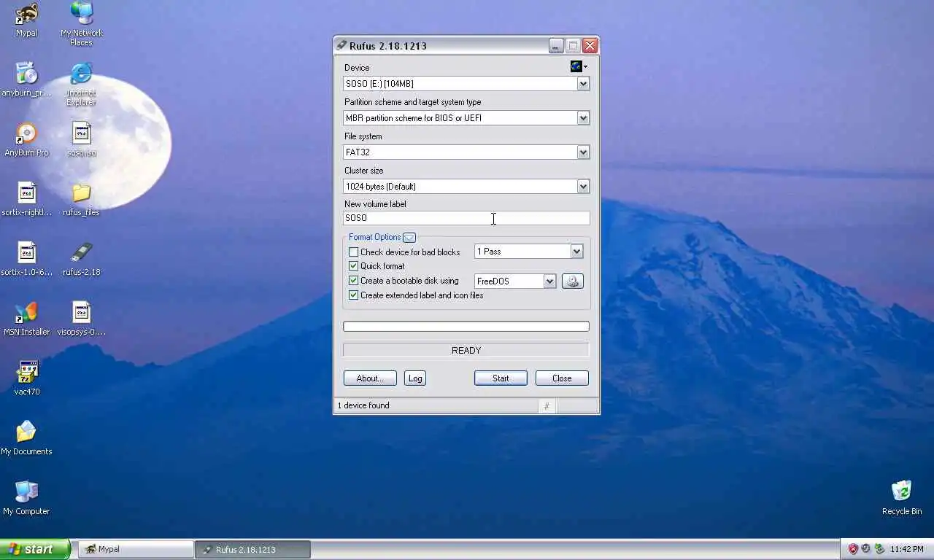This screenshot has width=934, height=560.
Task: Click the formatting progress bar
Action: (466, 327)
